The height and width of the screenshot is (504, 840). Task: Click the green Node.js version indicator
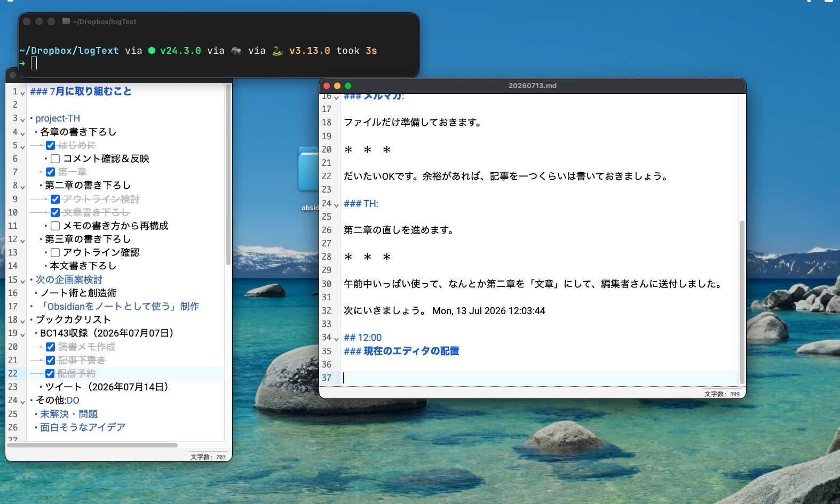coord(175,51)
